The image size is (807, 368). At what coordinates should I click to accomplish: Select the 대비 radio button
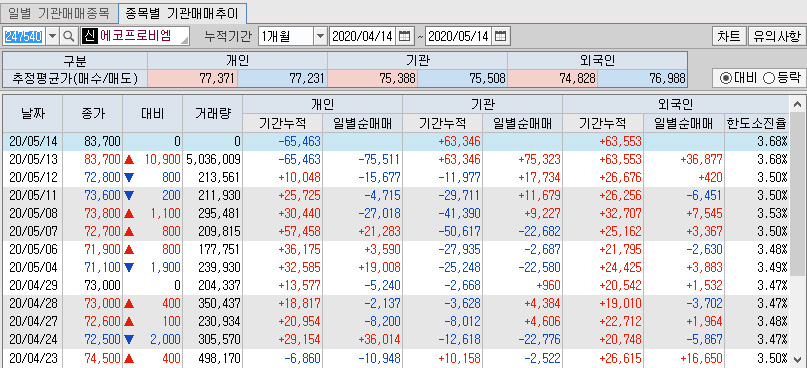[726, 78]
